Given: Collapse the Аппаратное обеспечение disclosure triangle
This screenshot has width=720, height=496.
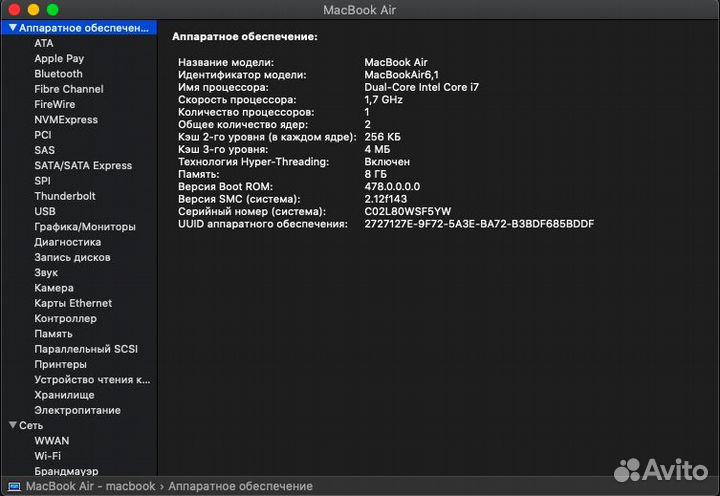Looking at the screenshot, I should point(13,28).
